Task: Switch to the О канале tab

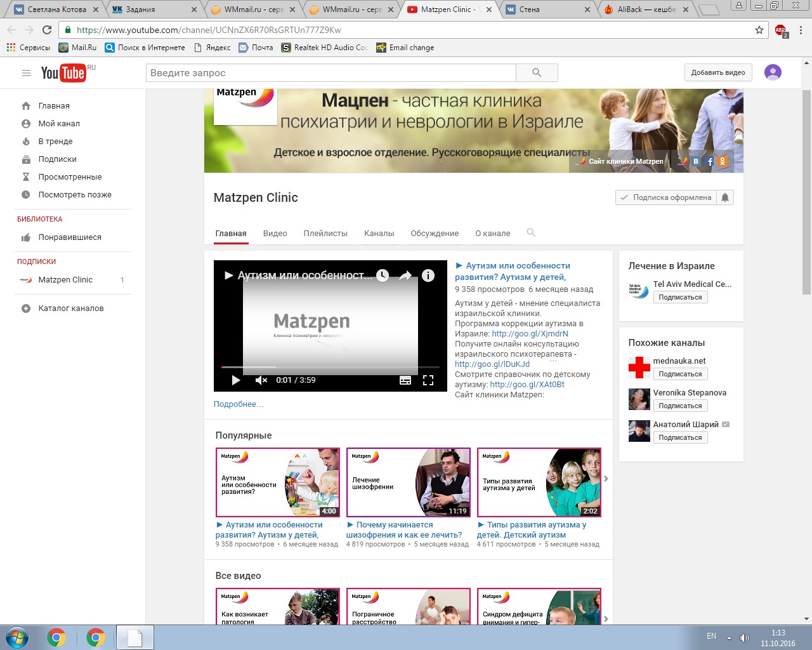Action: [493, 233]
